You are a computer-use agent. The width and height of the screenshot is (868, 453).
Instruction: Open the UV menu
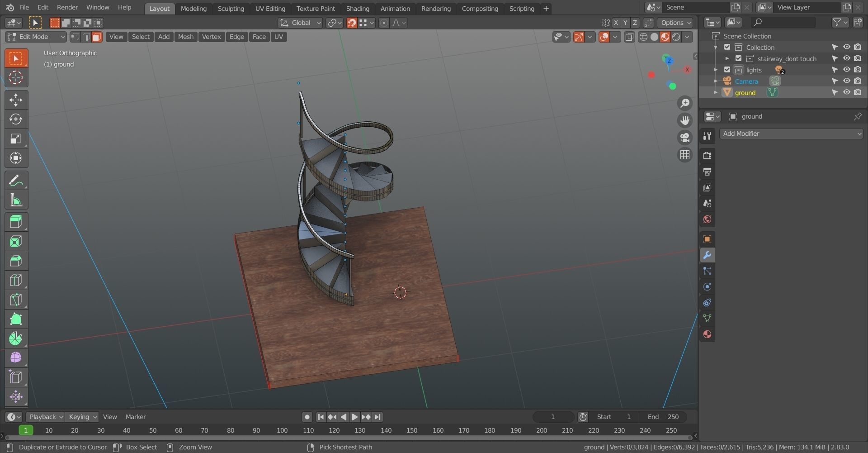278,37
